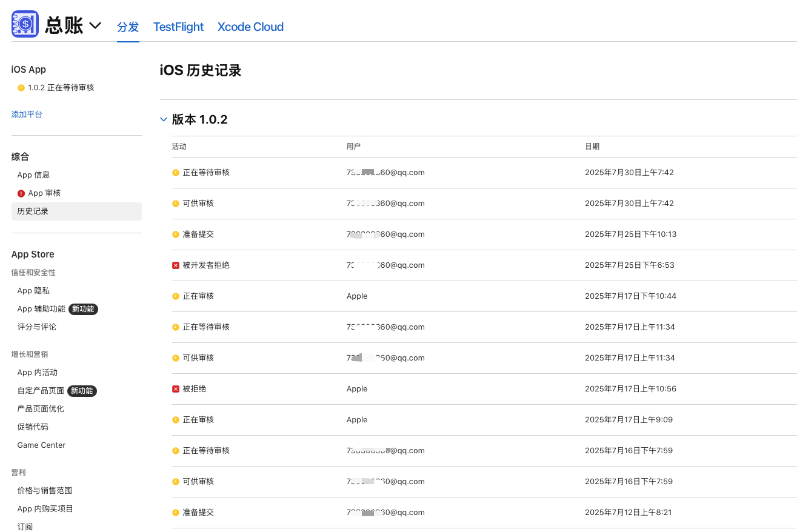
Task: Click 被拒绝 activity text
Action: (195, 389)
